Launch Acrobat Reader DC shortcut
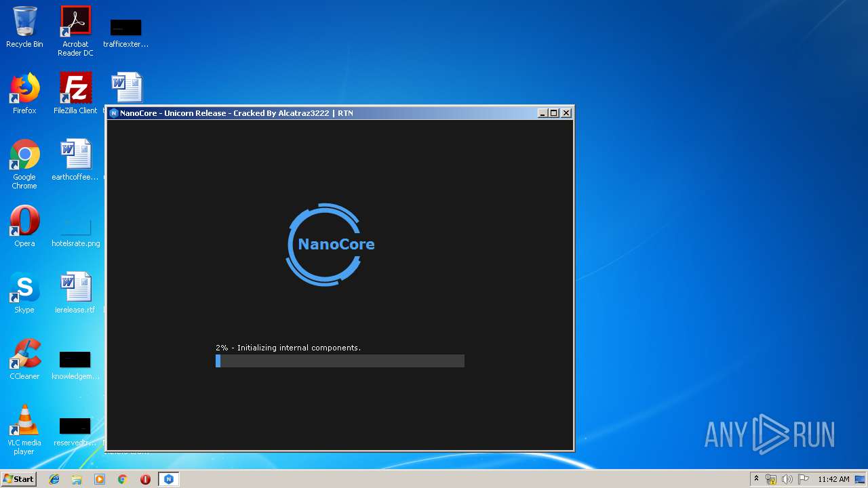 click(75, 31)
